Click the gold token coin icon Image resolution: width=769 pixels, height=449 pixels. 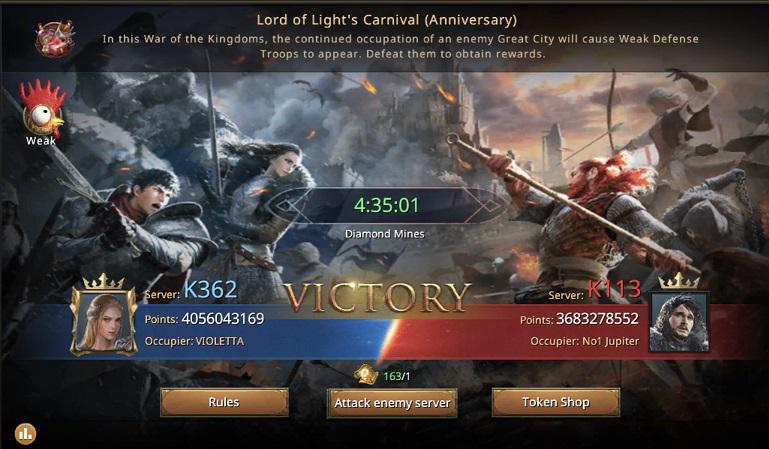click(x=366, y=375)
